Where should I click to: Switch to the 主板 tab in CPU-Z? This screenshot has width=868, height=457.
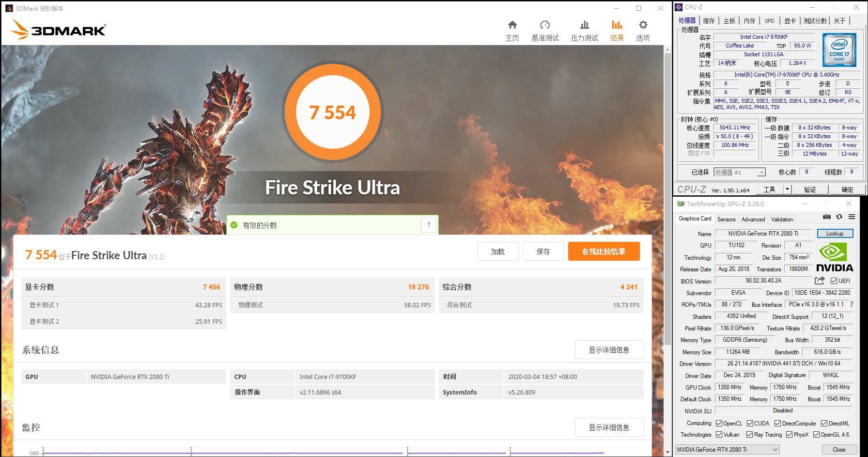tap(729, 21)
